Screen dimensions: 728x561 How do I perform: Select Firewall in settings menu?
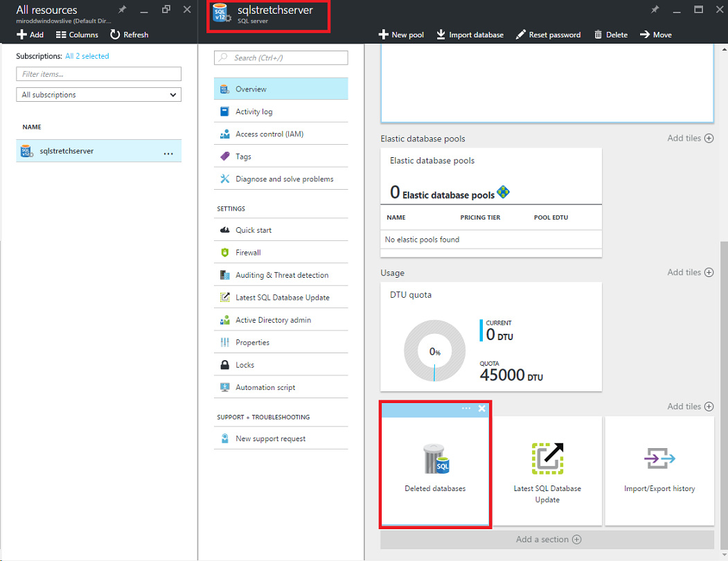pos(248,253)
